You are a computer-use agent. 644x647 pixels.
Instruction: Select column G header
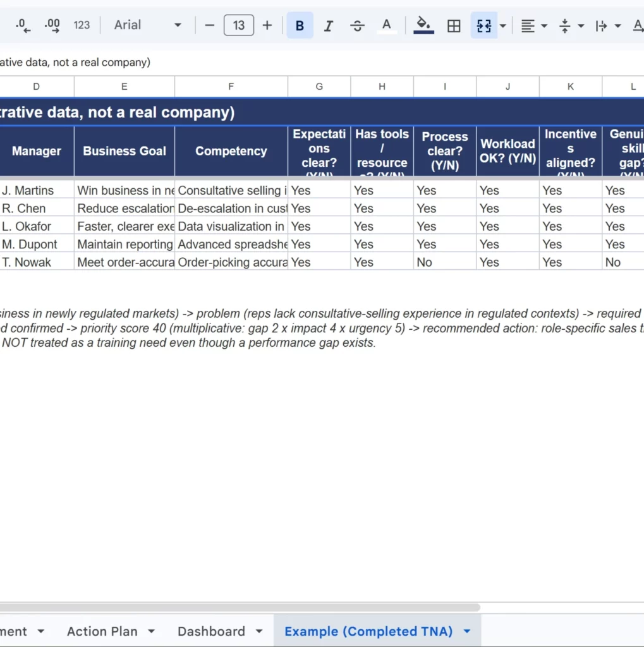tap(319, 87)
